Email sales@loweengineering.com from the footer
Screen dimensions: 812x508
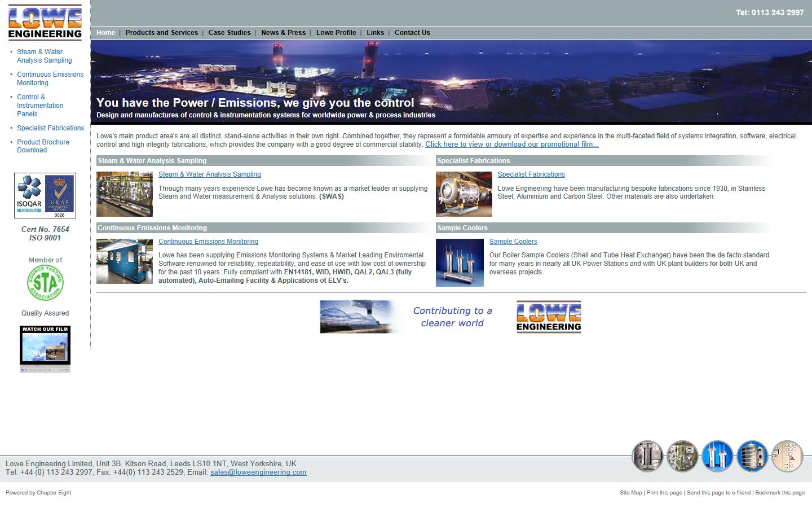(x=258, y=472)
